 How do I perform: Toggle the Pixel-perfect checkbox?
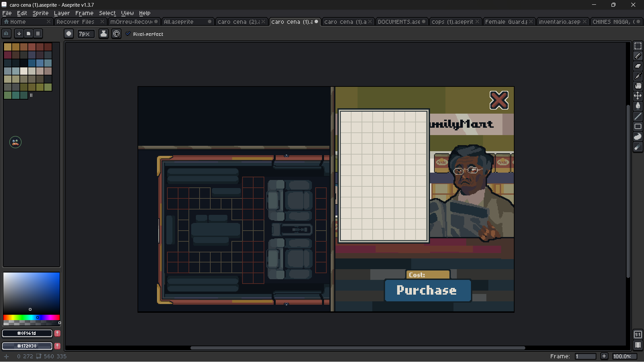coord(128,34)
